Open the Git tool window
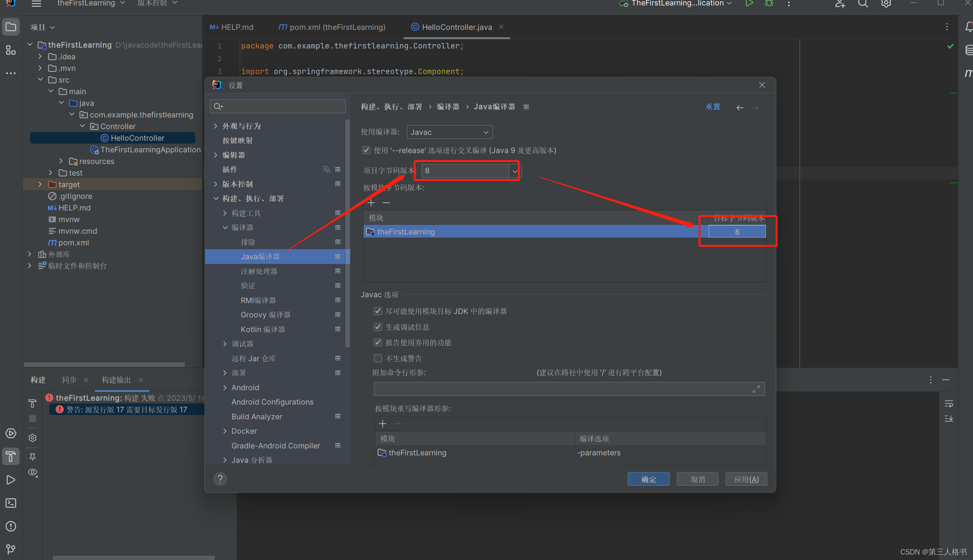Screen dimensions: 973x560 click(11, 549)
